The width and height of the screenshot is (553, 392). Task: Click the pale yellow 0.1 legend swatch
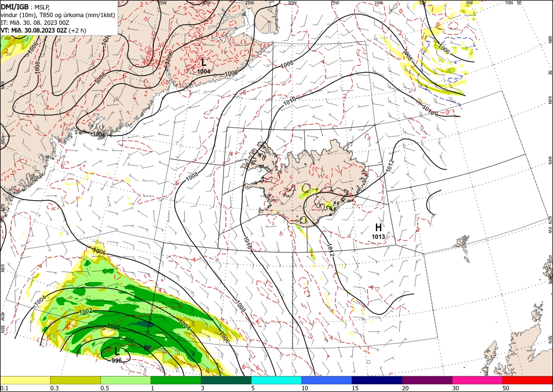[x=25, y=380]
